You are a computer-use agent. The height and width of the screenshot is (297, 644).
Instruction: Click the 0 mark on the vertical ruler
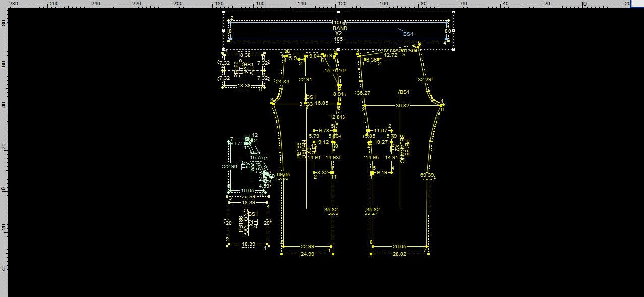(4, 190)
